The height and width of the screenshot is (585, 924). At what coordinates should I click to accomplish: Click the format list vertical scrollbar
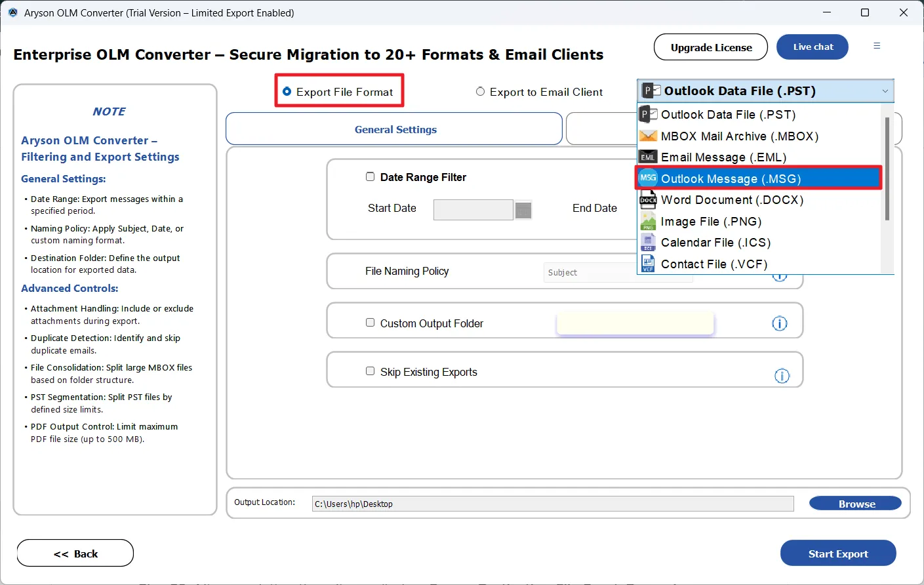click(887, 171)
